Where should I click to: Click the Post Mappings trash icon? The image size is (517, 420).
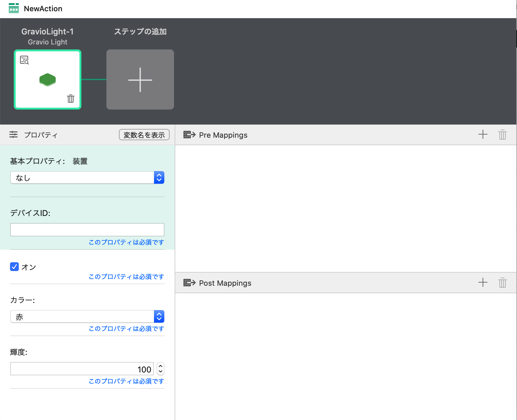502,283
